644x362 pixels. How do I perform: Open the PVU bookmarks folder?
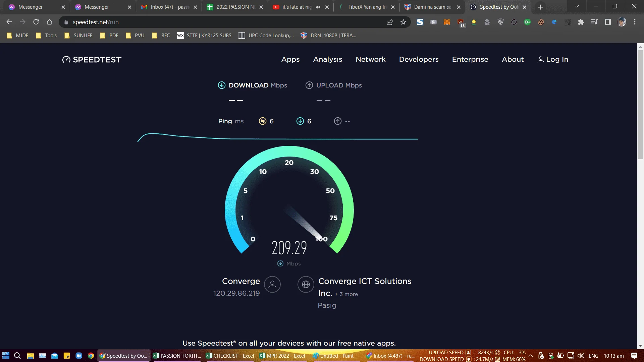(x=135, y=36)
